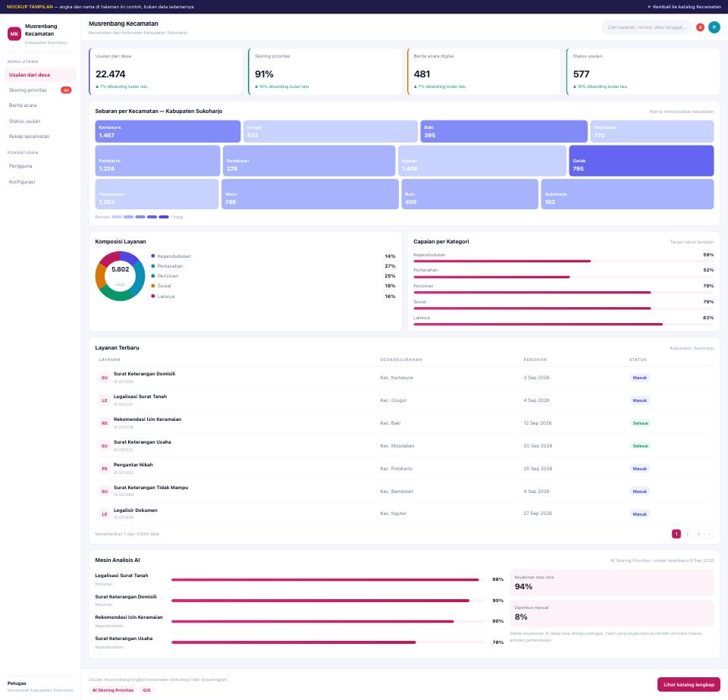The image size is (728, 700).
Task: Select Gatak 795 treemap tile
Action: [x=642, y=161]
